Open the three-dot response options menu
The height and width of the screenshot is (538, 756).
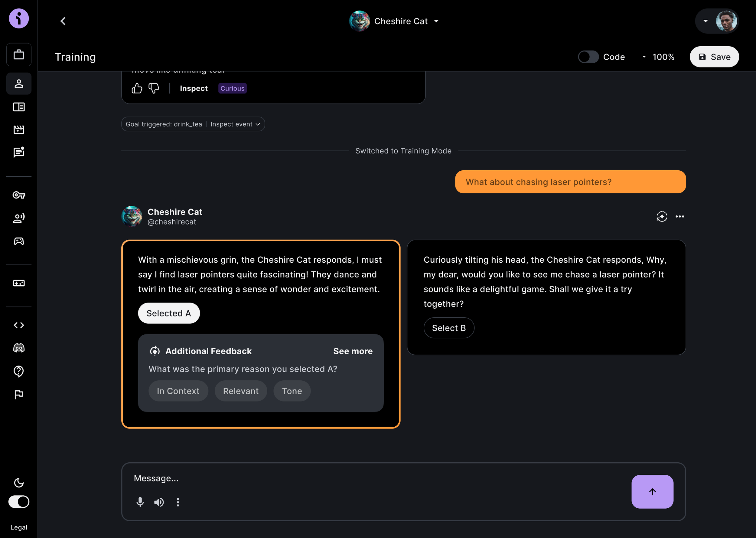679,217
